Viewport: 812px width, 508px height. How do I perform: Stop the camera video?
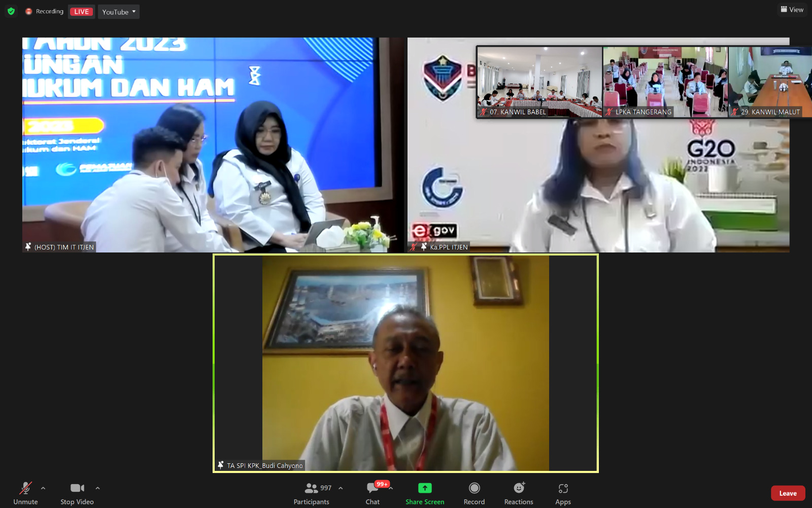[x=77, y=493]
